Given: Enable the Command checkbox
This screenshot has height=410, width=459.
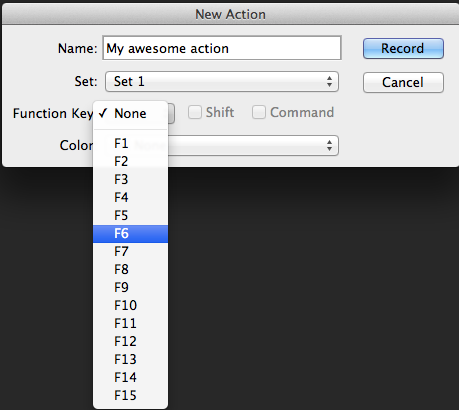Looking at the screenshot, I should tap(259, 112).
